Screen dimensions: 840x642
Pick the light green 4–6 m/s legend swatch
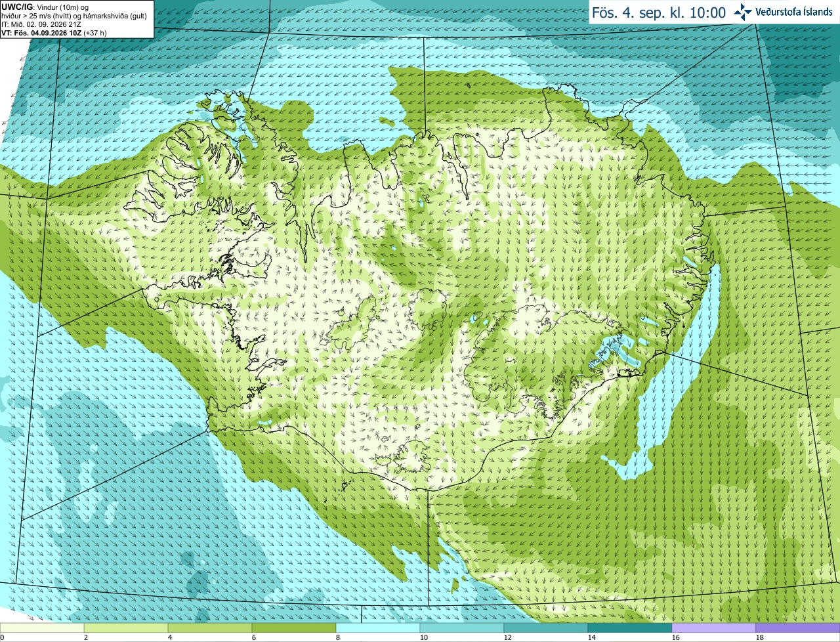(210, 628)
